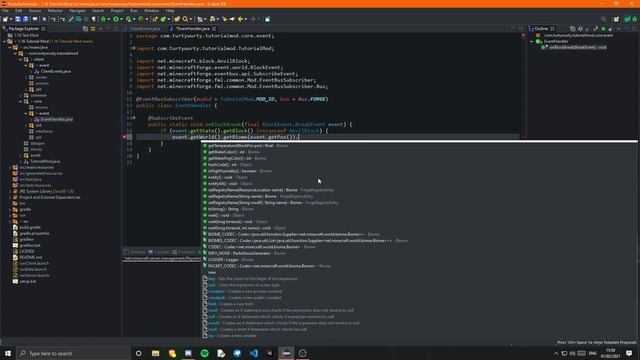The width and height of the screenshot is (640, 360).
Task: Toggle Hide Non-Public Members green dot icon
Action: click(603, 29)
